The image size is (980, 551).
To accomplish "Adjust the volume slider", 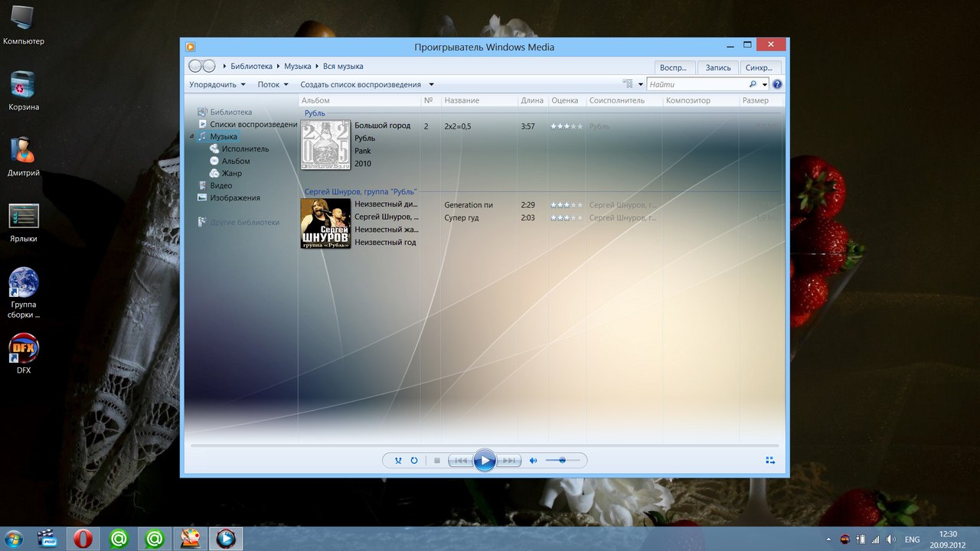I will pos(563,461).
